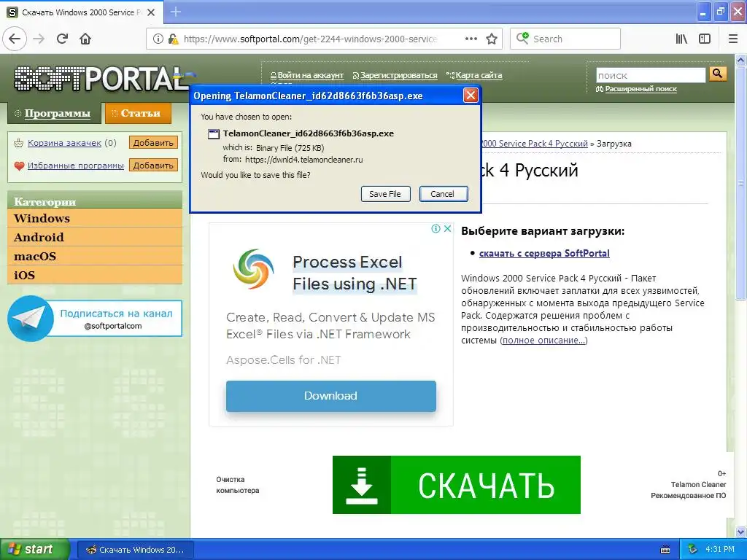This screenshot has height=560, width=747.
Task: Click скачать с сервера SoftPortal link
Action: pyautogui.click(x=544, y=253)
